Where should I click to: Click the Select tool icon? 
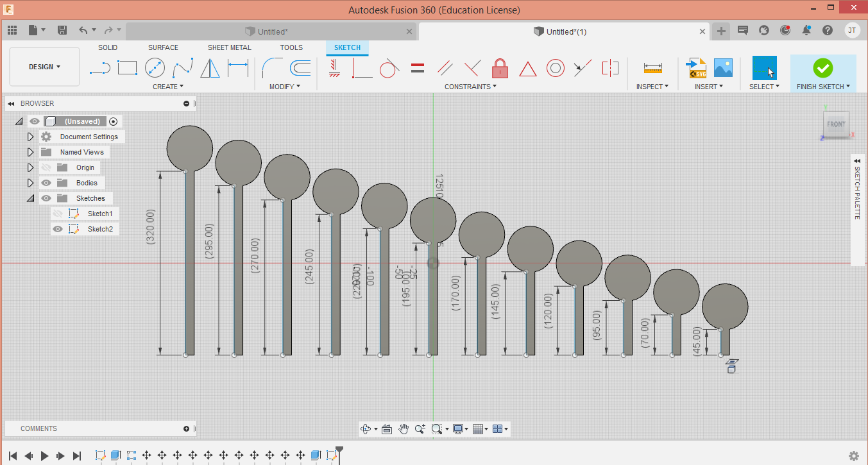coord(764,67)
